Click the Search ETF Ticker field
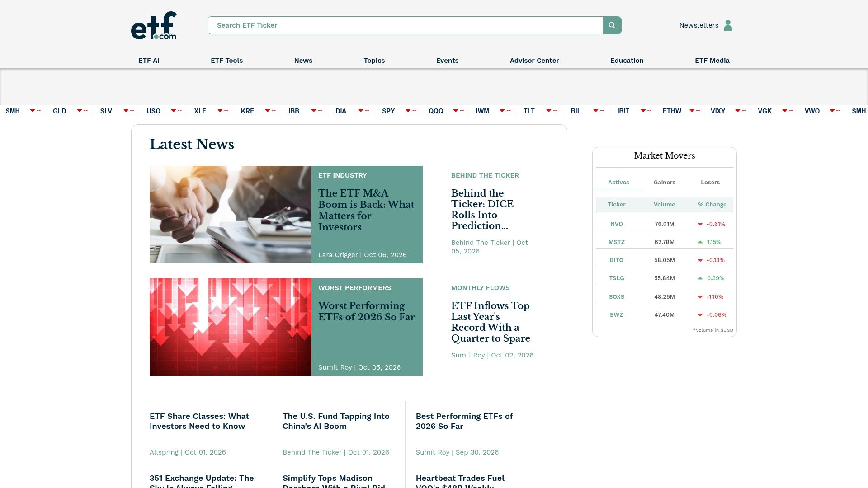 click(x=405, y=25)
